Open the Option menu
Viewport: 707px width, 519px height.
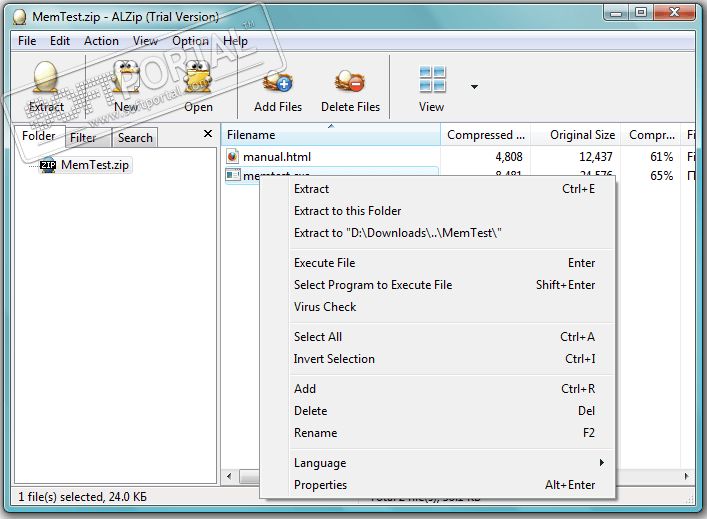point(190,41)
